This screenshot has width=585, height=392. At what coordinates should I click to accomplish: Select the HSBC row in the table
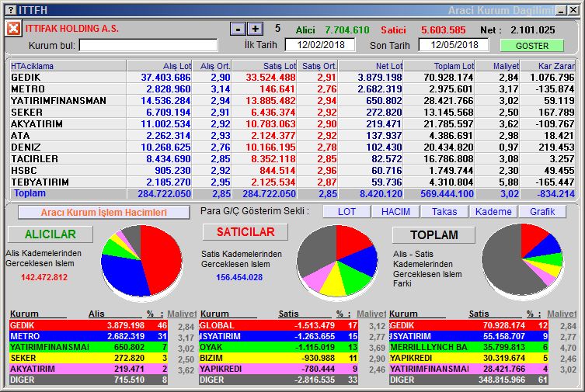(292, 170)
